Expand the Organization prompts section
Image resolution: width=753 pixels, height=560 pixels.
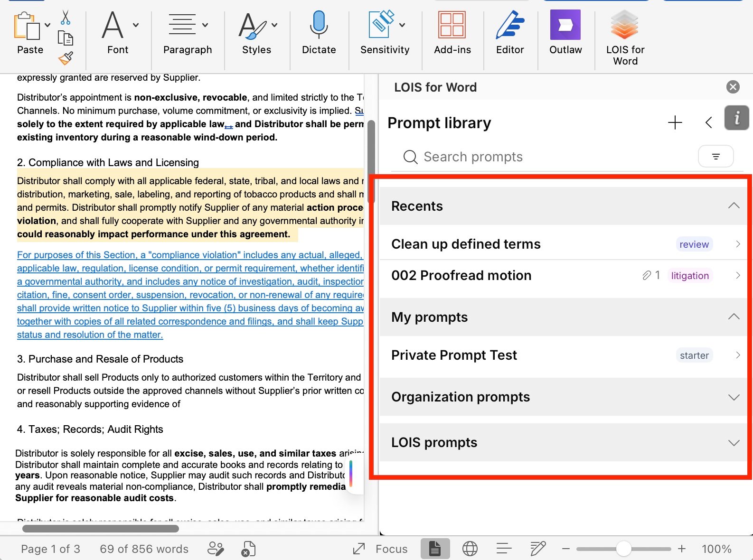734,397
